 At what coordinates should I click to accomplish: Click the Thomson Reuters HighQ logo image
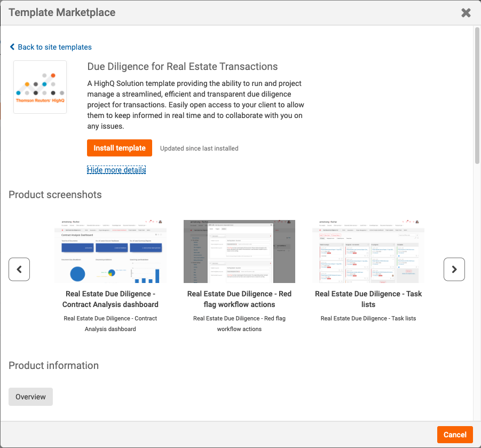point(40,87)
